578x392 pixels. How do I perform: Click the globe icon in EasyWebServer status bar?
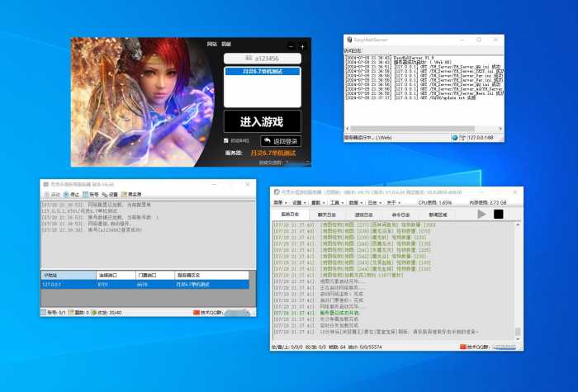pyautogui.click(x=454, y=137)
